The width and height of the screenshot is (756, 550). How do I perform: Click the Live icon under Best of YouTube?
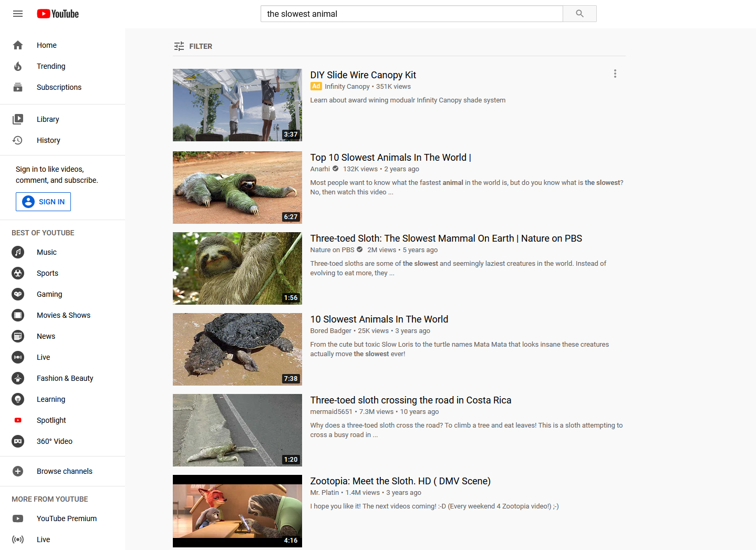[x=18, y=357]
